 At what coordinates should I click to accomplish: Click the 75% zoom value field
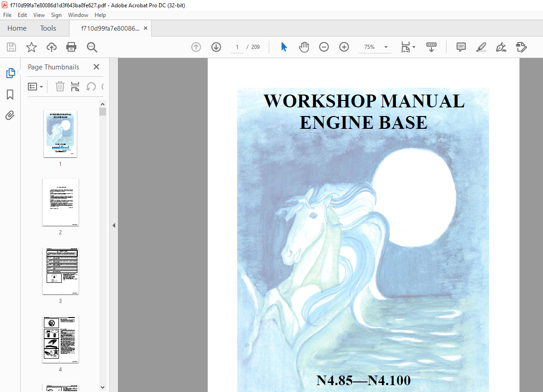tap(369, 47)
